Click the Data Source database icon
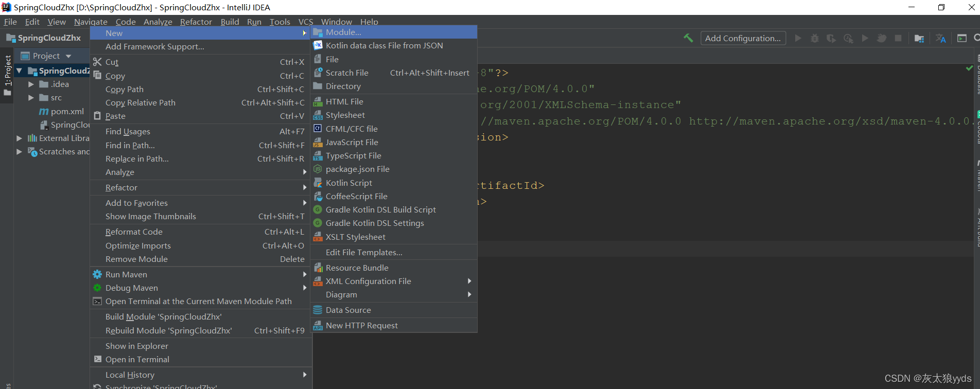Viewport: 980px width, 389px height. tap(318, 310)
